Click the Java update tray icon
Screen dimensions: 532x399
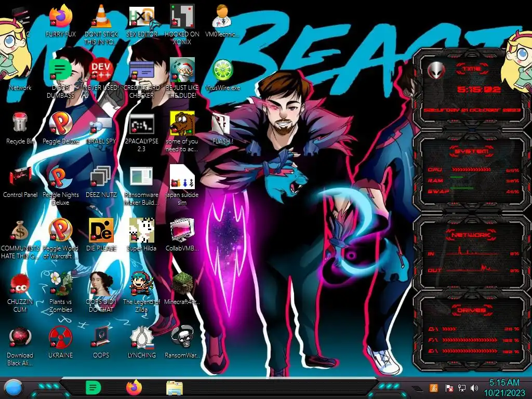click(434, 388)
